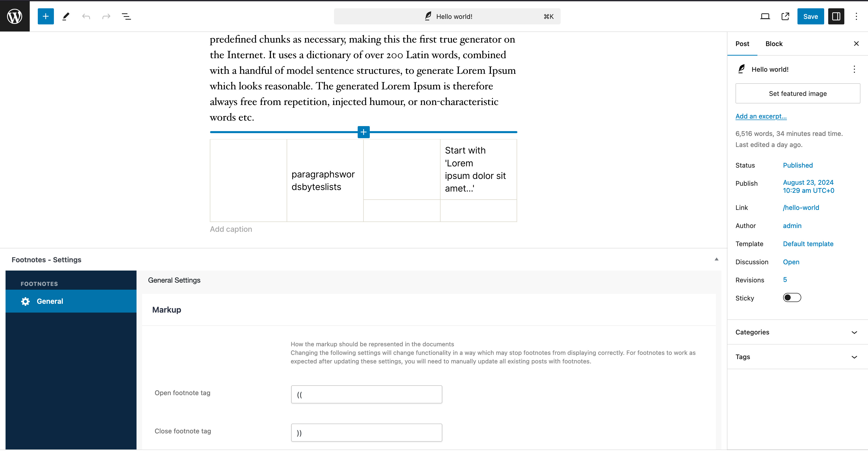The image size is (868, 452).
Task: Open the command palette title bar
Action: (447, 16)
